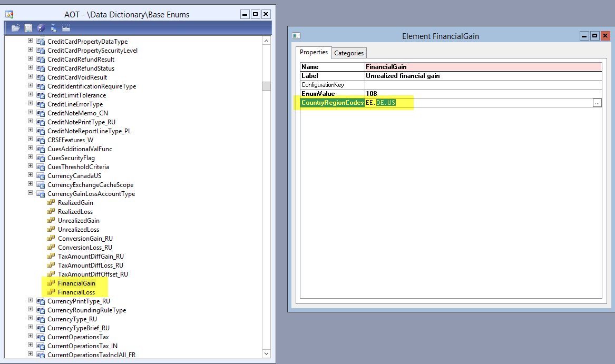Switch to the Categories tab
Image resolution: width=615 pixels, height=364 pixels.
[349, 53]
